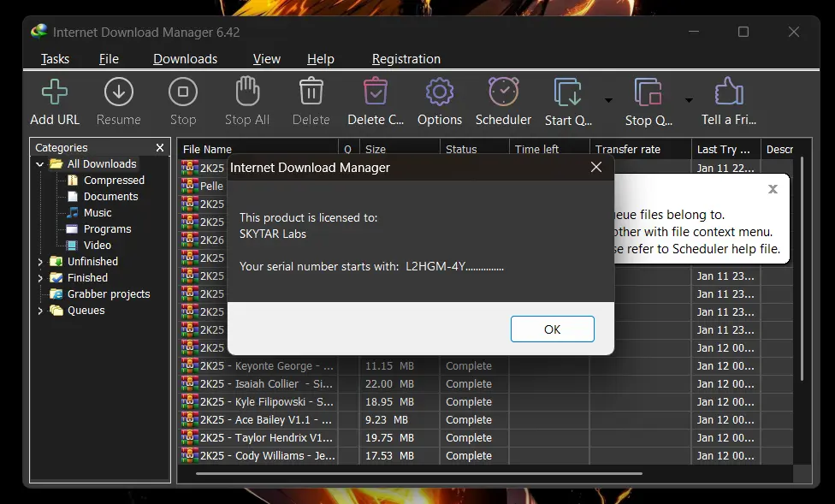Sort by Status column header
835x504 pixels.
[x=475, y=149]
